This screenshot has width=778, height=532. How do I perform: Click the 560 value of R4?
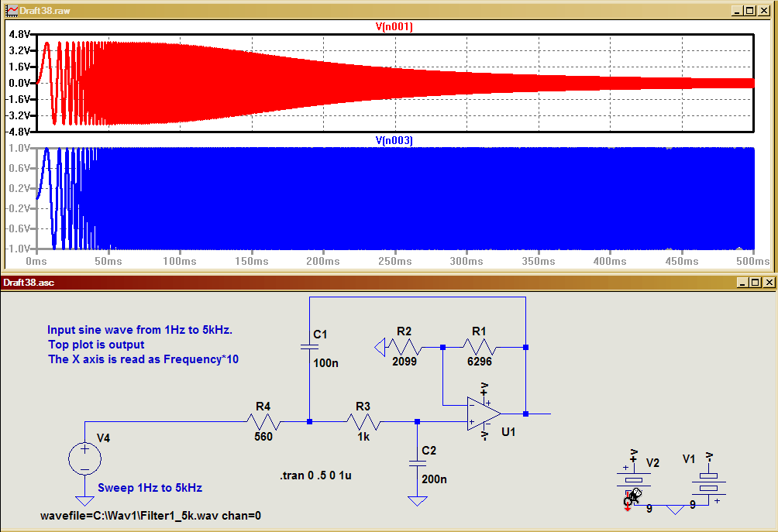(263, 436)
